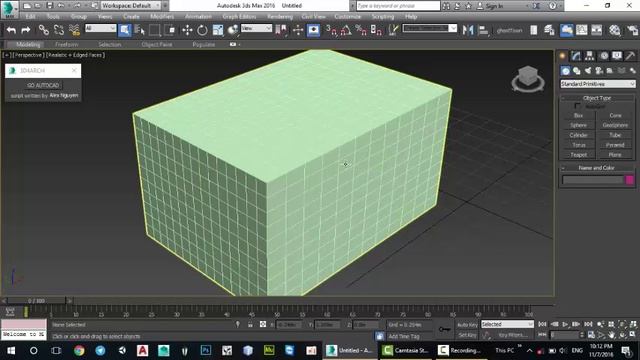Screen dimensions: 640x360
Task: Enable the AutoGrid checkbox
Action: pos(577,106)
